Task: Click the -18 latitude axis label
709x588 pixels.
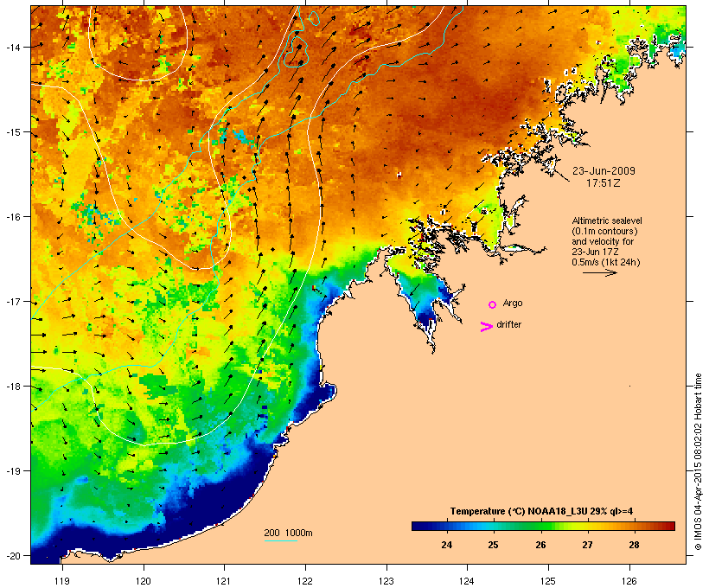Action: tap(12, 387)
